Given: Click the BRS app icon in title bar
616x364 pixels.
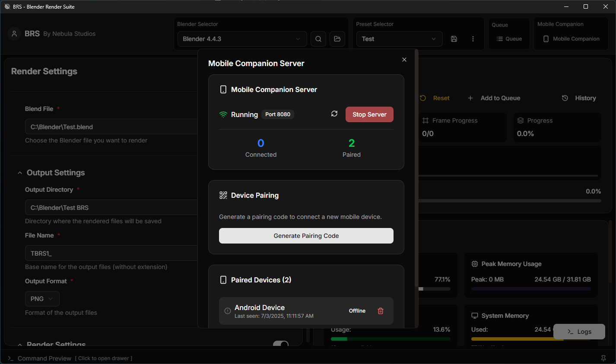Looking at the screenshot, I should (x=7, y=6).
